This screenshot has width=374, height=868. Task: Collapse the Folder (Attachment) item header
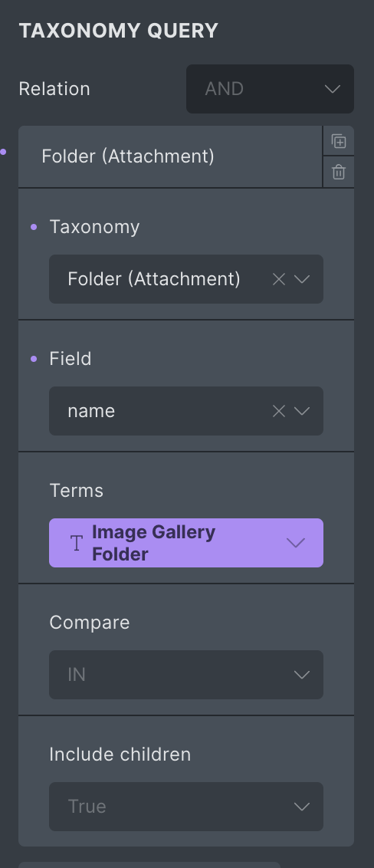coord(170,156)
